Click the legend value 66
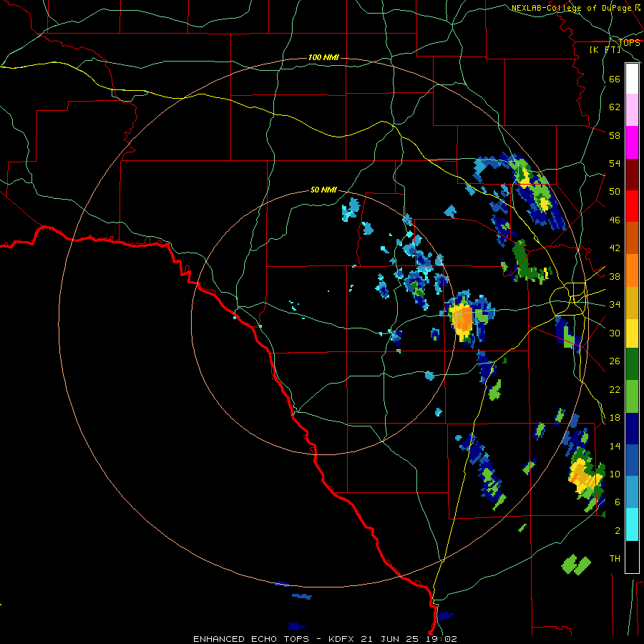644x644 pixels. [x=615, y=79]
